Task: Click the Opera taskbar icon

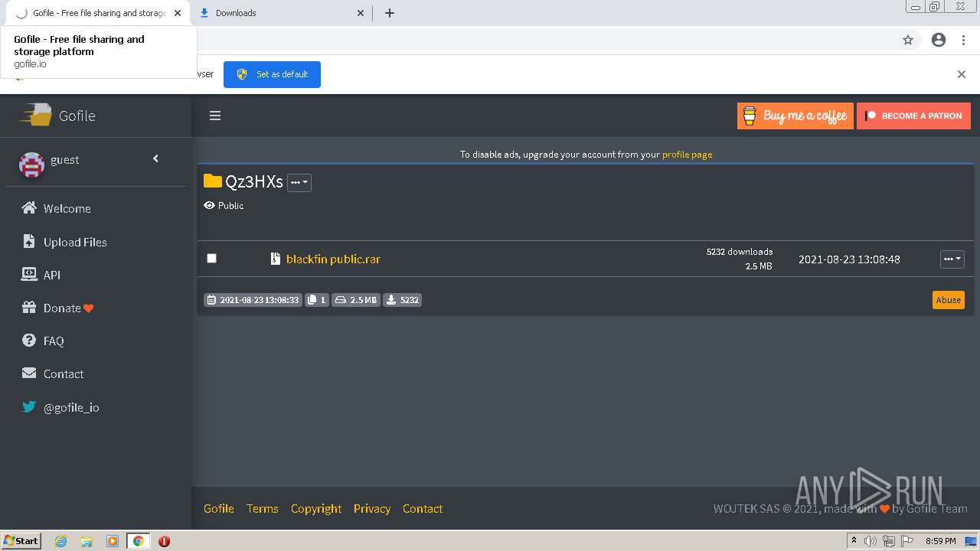Action: [164, 541]
